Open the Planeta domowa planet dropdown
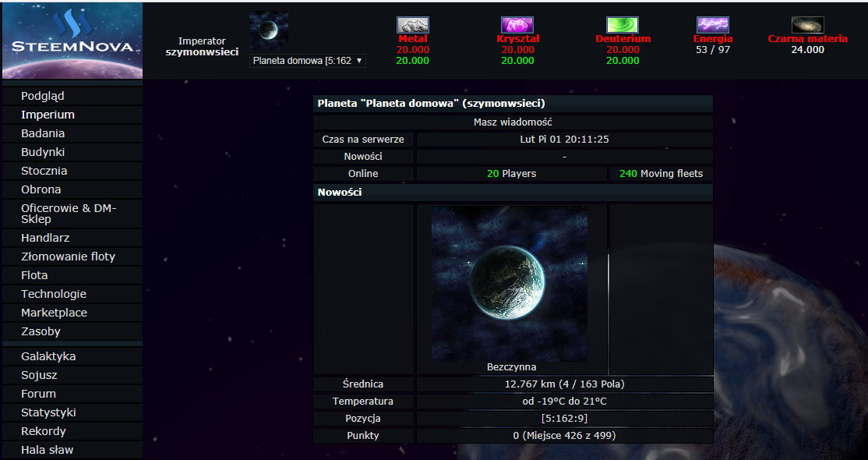 pos(308,60)
